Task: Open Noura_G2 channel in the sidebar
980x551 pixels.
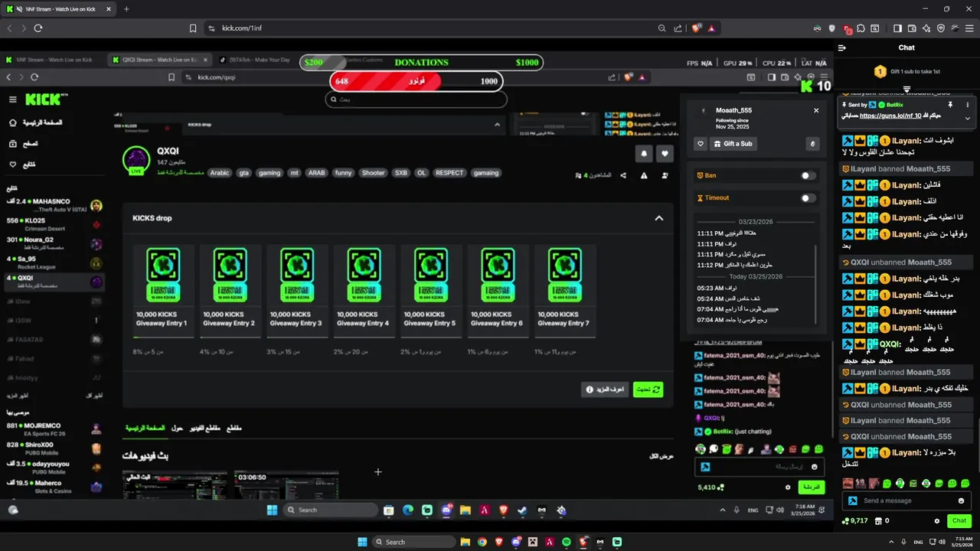Action: (x=54, y=243)
